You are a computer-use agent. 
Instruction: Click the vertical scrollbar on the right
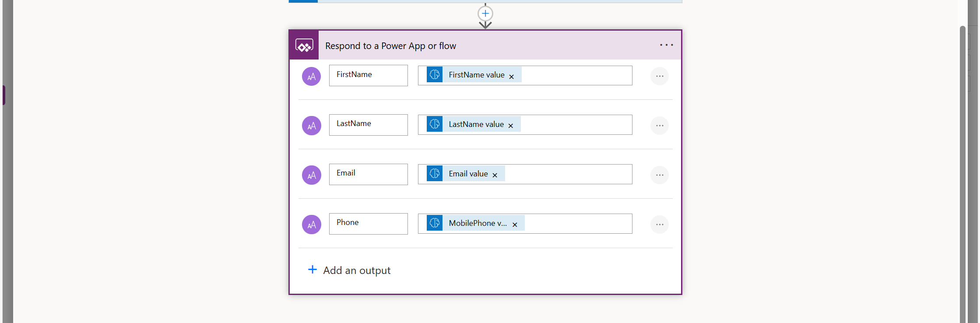click(962, 175)
